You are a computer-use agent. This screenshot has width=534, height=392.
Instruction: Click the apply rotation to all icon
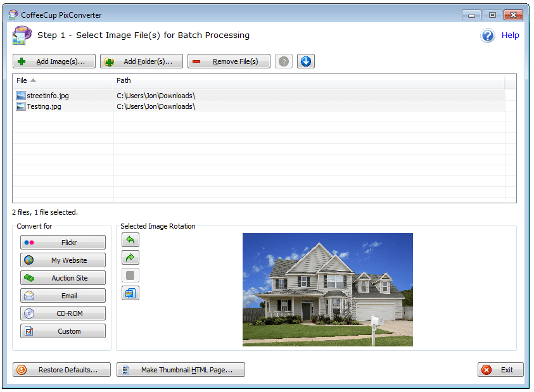tap(130, 293)
